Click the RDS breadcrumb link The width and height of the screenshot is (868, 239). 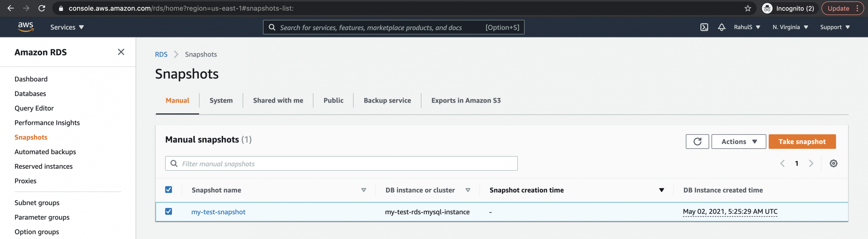[x=161, y=54]
